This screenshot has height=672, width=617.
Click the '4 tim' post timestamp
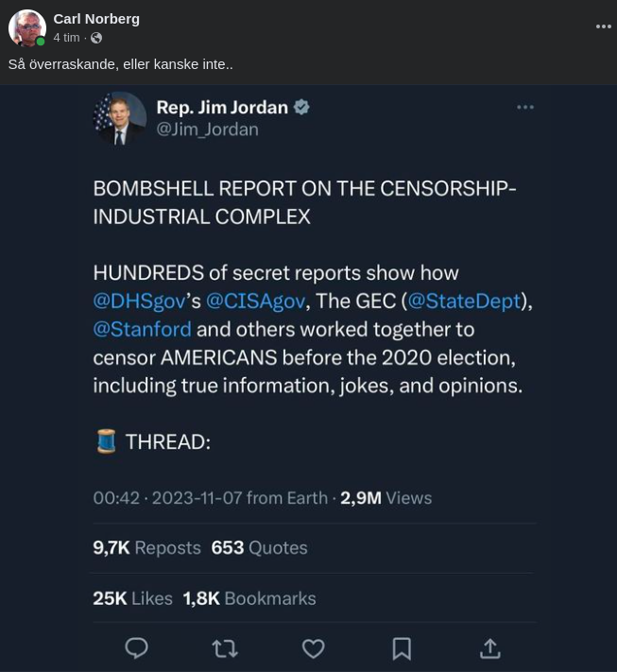coord(66,38)
